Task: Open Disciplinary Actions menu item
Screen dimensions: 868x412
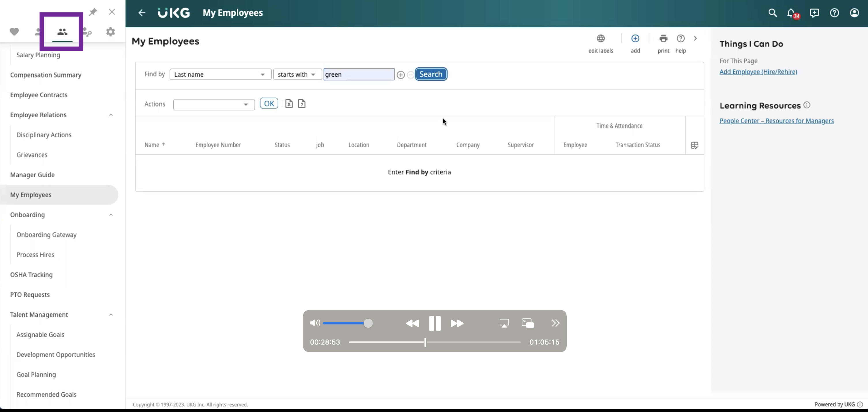Action: point(44,135)
